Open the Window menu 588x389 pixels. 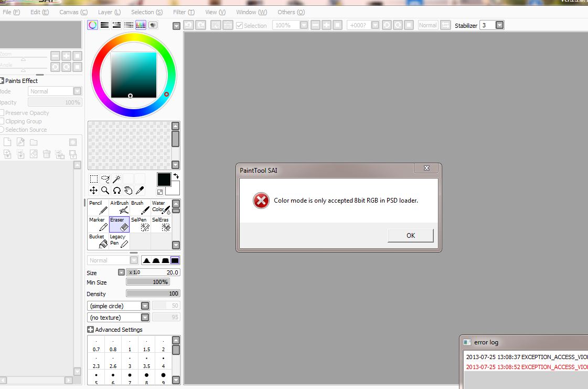(252, 12)
